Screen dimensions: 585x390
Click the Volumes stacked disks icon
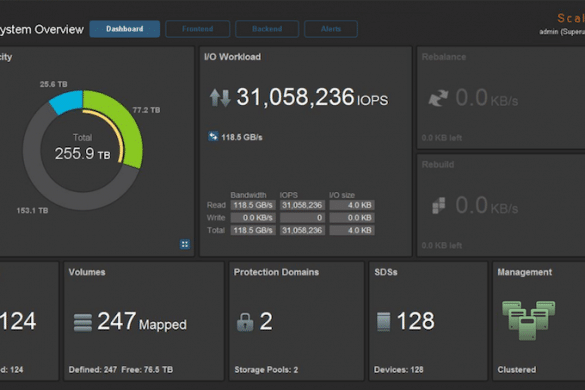pos(83,322)
